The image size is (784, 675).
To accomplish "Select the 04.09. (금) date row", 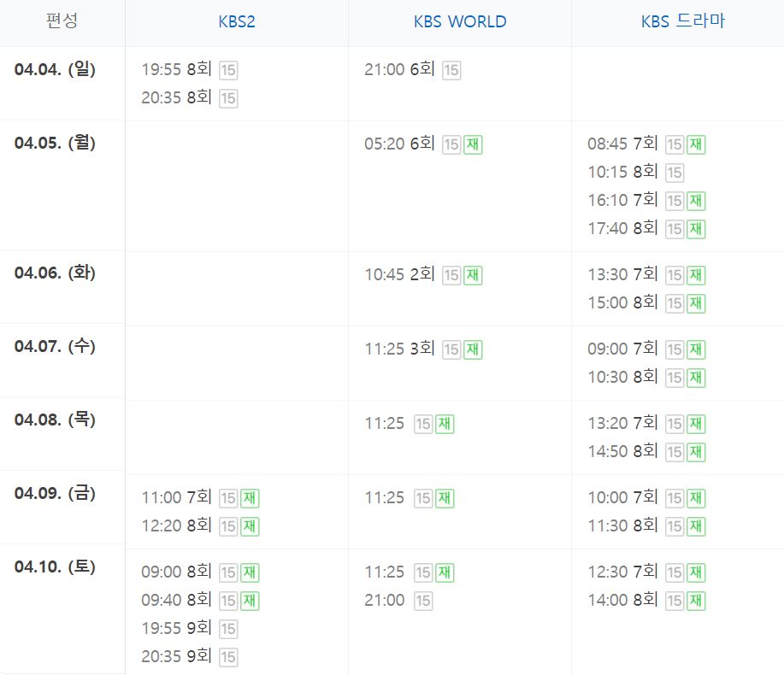I will [55, 493].
